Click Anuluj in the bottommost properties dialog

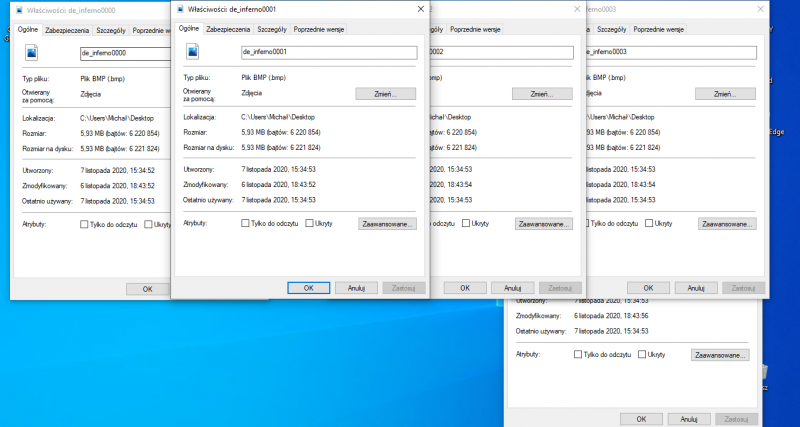pyautogui.click(x=682, y=418)
